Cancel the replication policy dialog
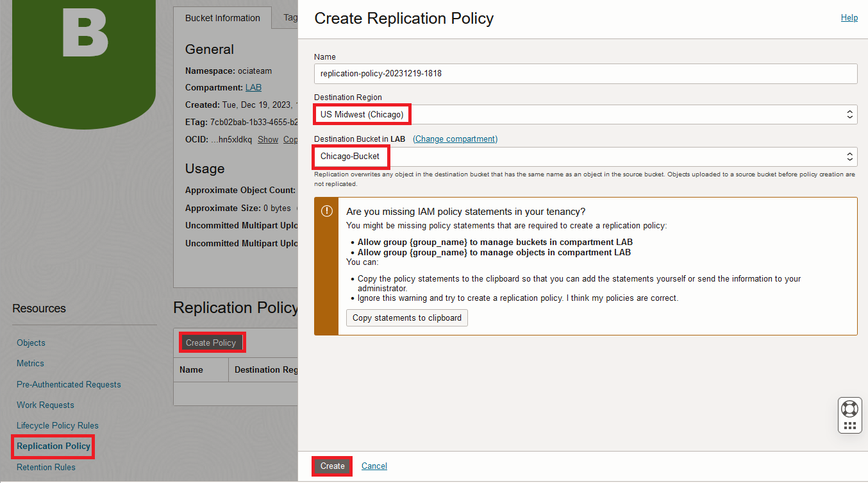868x483 pixels. click(374, 466)
